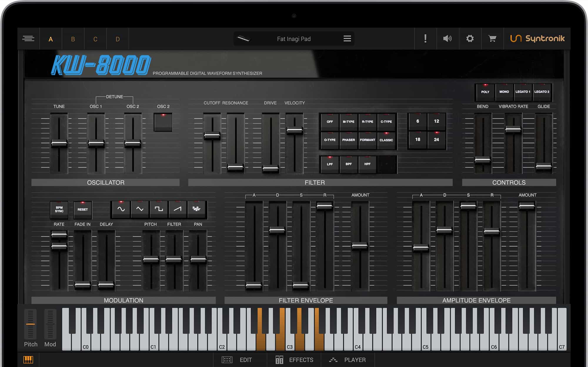Click the EFFECTS rack icon
Screen dimensions: 588x367
(x=279, y=360)
